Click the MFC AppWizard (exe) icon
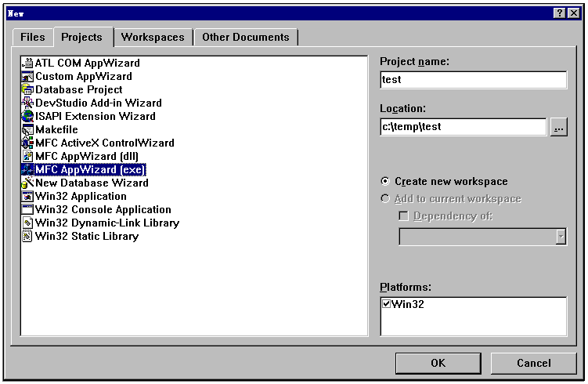The image size is (588, 384). click(27, 170)
